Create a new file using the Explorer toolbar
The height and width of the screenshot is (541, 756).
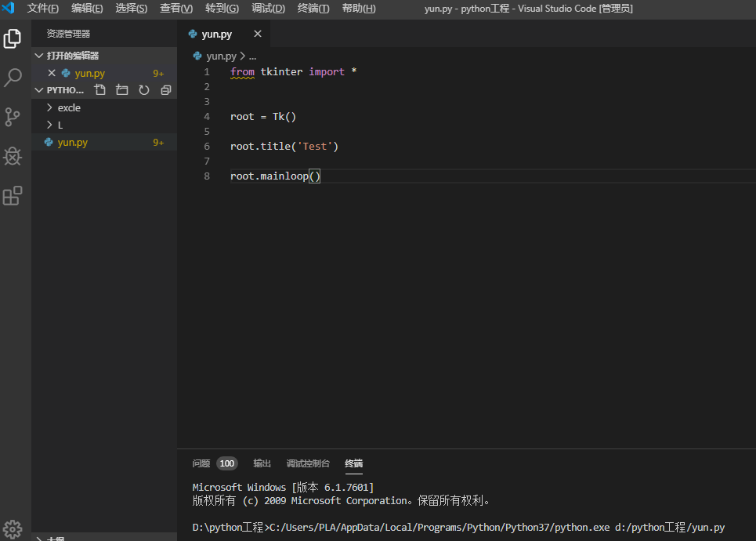tap(99, 89)
